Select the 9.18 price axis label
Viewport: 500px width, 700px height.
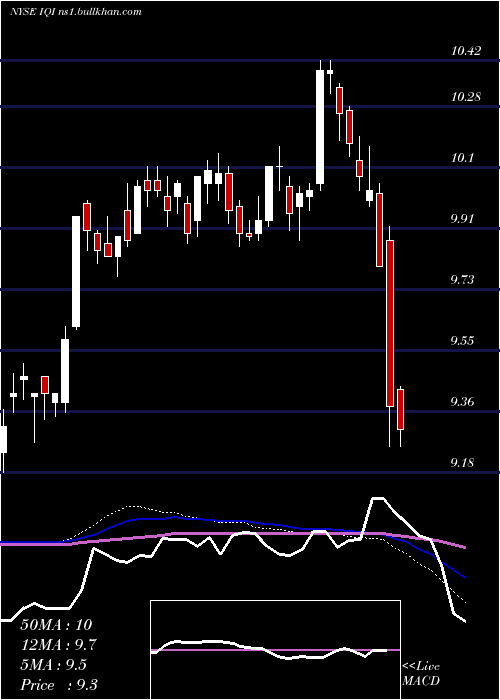tap(463, 463)
